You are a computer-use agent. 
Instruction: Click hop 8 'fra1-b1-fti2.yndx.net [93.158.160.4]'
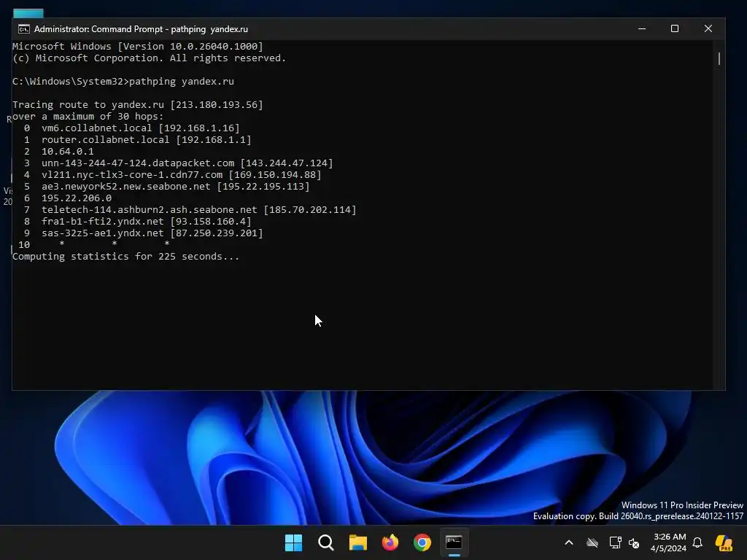146,222
